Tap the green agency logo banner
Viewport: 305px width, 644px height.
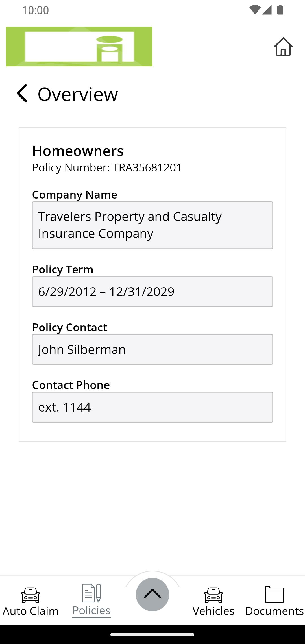pos(79,47)
